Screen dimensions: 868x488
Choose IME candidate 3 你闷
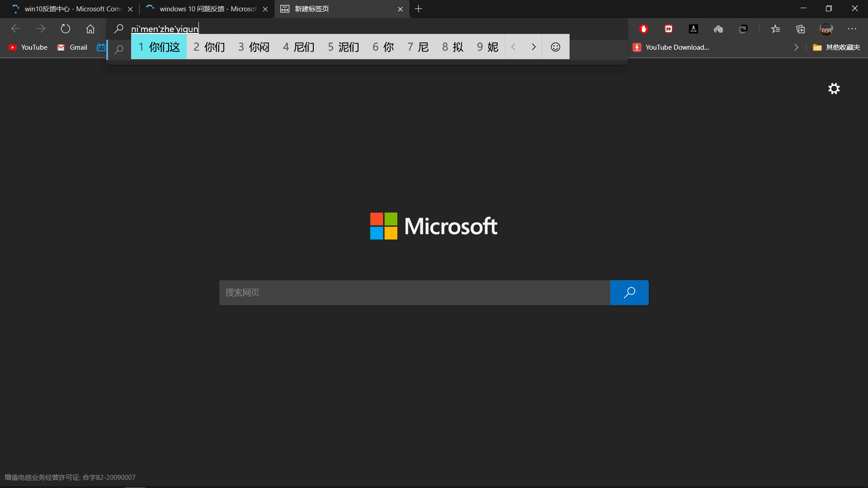click(254, 47)
